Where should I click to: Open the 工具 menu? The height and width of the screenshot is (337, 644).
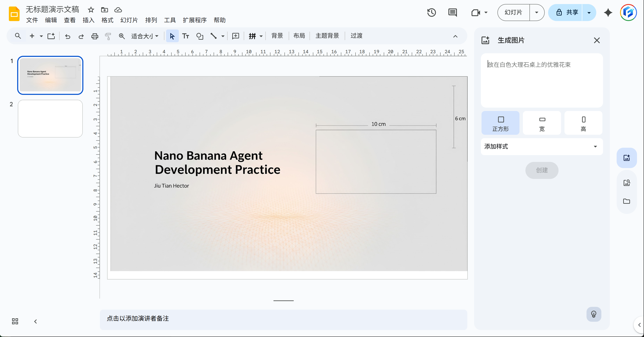pos(170,20)
